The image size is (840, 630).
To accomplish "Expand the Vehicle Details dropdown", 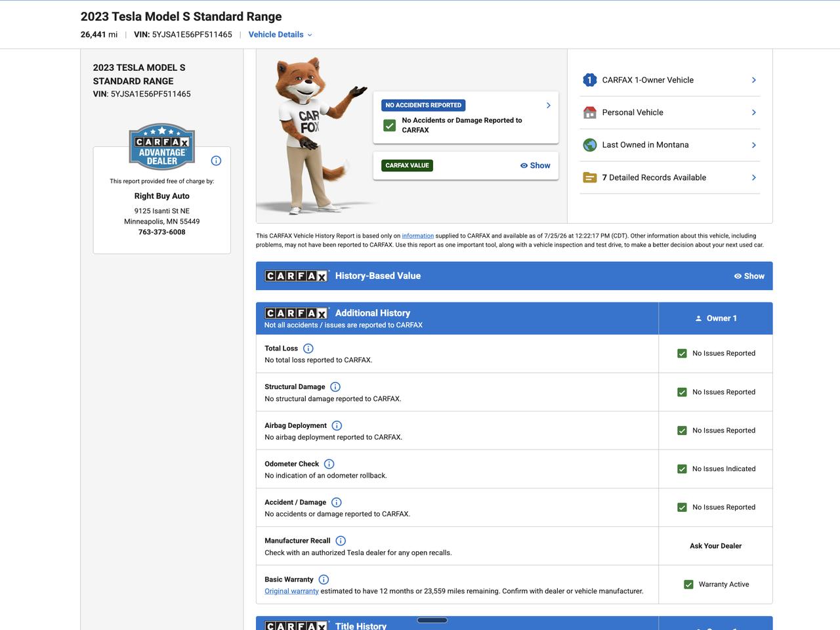I will pyautogui.click(x=280, y=35).
